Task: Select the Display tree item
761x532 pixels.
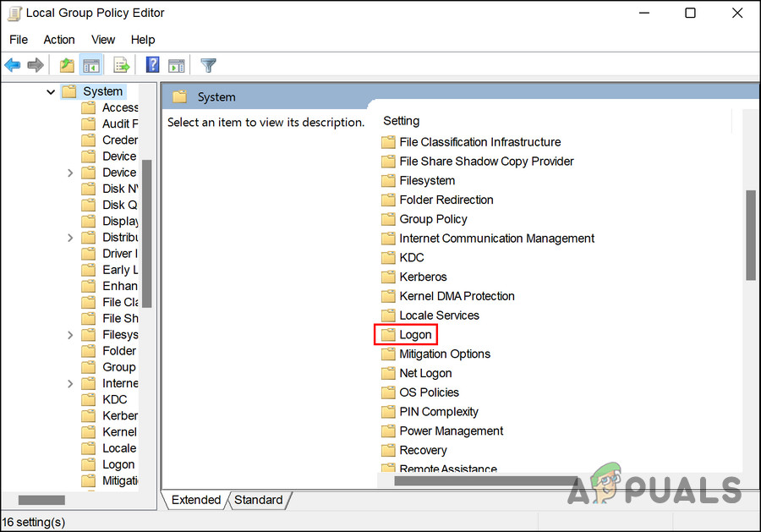Action: click(120, 222)
